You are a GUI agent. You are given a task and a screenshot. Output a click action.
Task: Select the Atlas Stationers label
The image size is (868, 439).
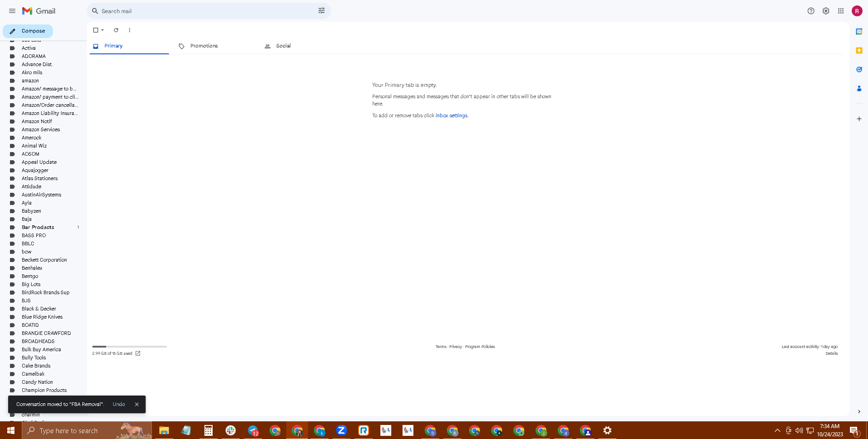point(40,179)
